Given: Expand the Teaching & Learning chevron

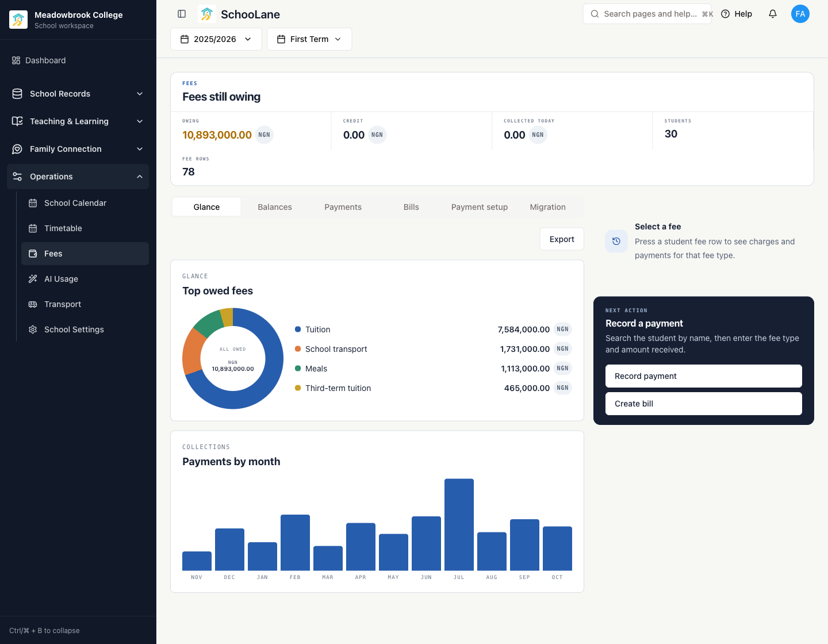Looking at the screenshot, I should point(140,121).
